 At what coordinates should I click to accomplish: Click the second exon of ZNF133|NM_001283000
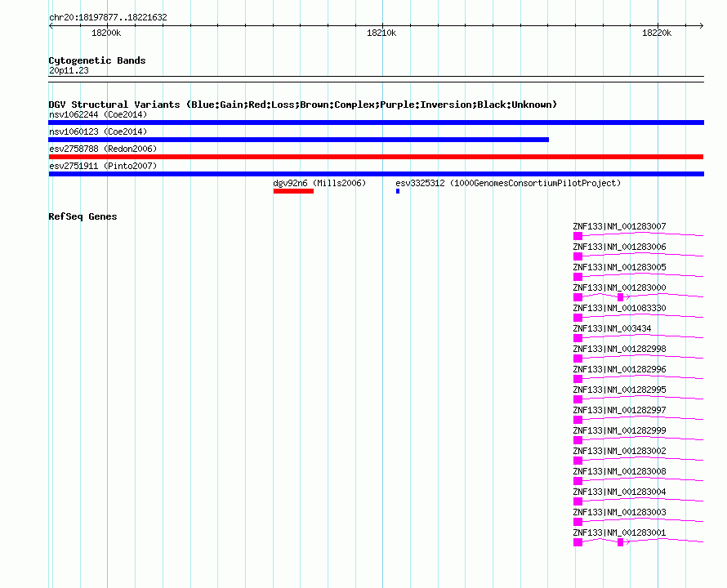620,297
